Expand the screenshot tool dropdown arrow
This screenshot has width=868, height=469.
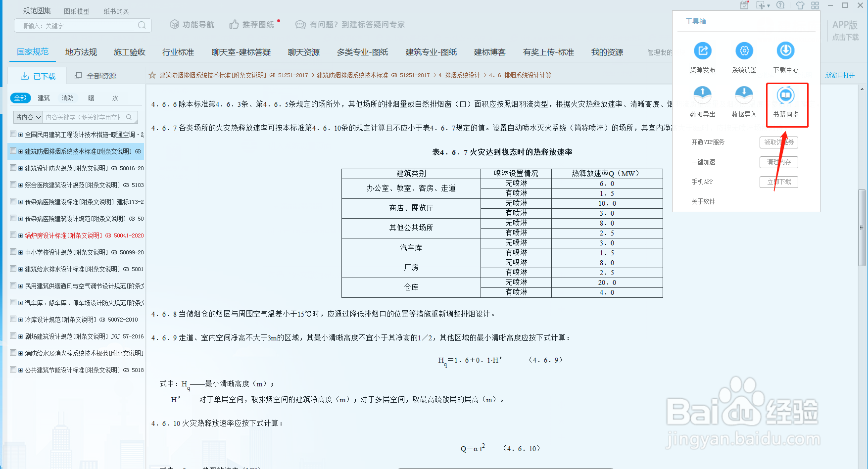(x=769, y=5)
